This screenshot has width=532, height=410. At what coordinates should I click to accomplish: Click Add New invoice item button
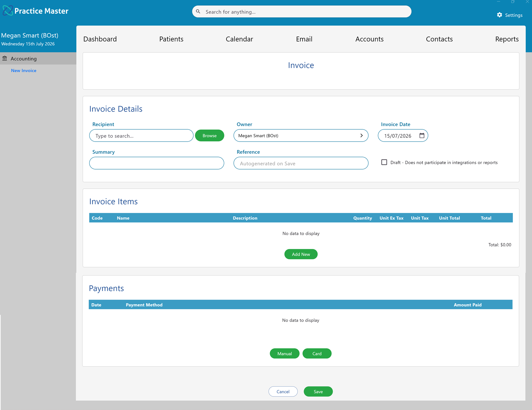click(301, 254)
